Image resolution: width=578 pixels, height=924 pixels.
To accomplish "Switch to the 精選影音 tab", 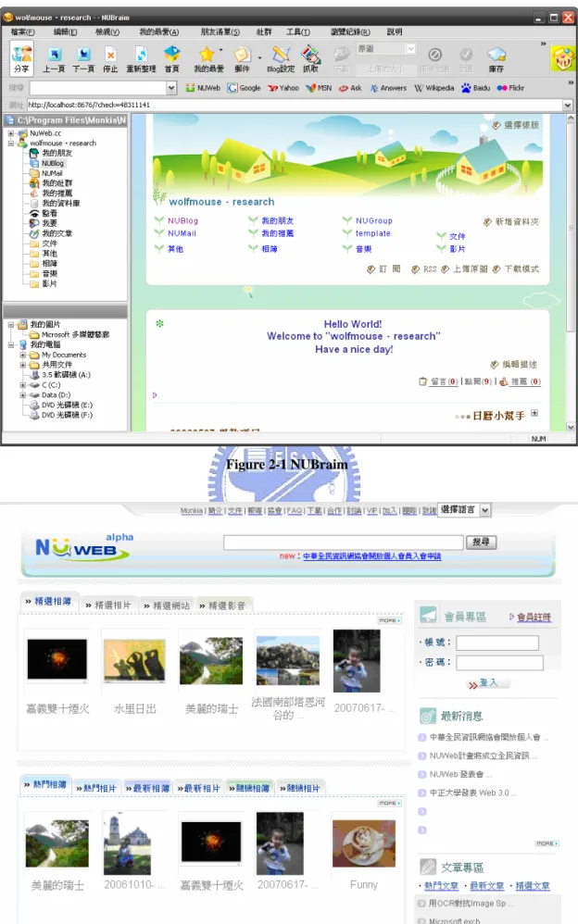I will pos(222,606).
